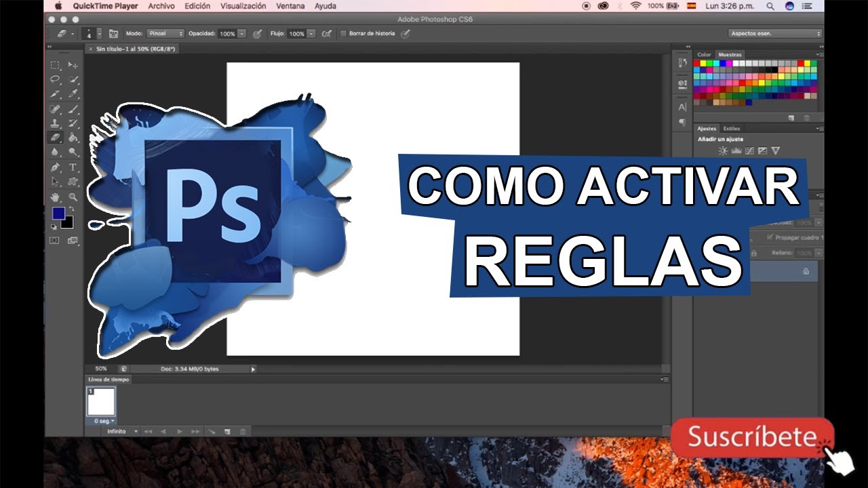868x488 pixels.
Task: Open the brush panel toggle icon
Action: (113, 33)
